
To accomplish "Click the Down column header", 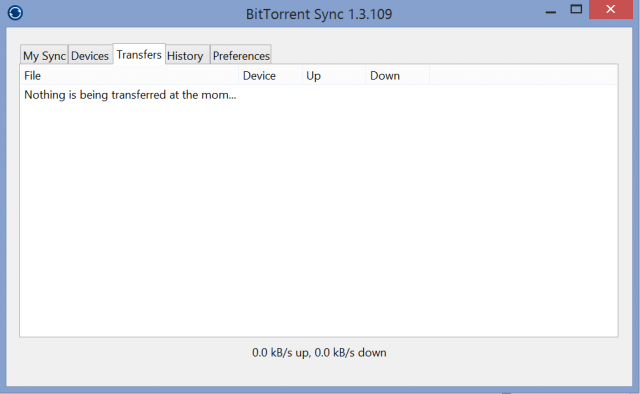I will (x=398, y=76).
